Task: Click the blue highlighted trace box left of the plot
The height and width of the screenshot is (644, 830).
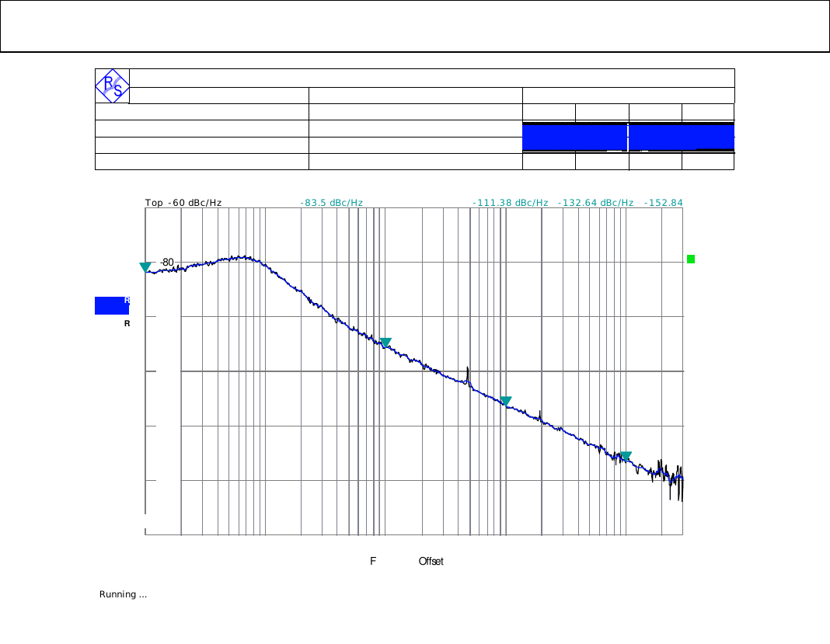Action: (112, 305)
